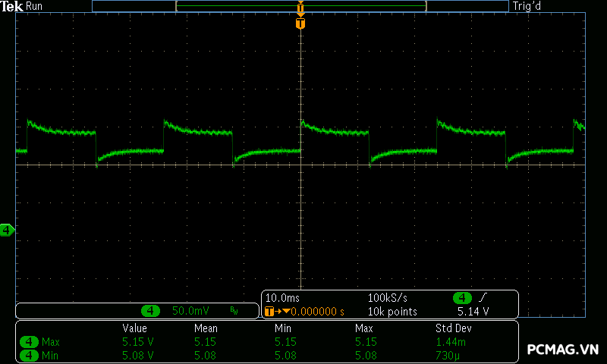This screenshot has height=364, width=607.
Task: Click the trigger source channel 4 badge
Action: 462,297
